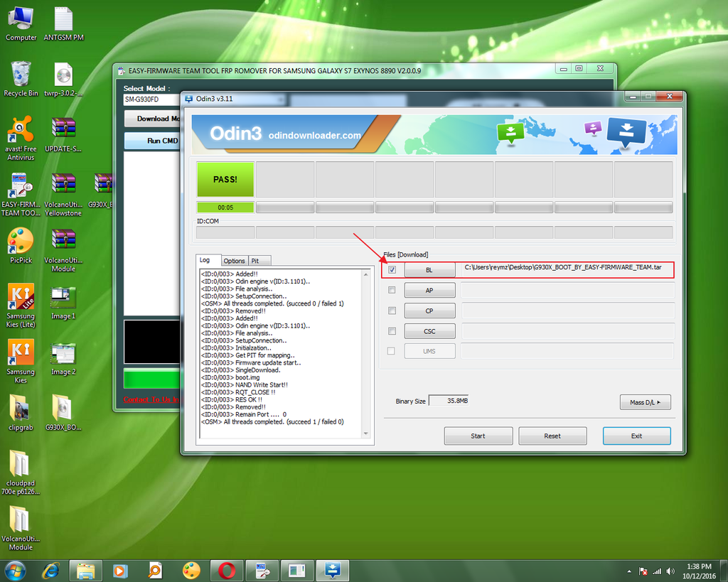Click the log panel scrollbar down arrow
Viewport: 728px width, 582px height.
point(366,433)
